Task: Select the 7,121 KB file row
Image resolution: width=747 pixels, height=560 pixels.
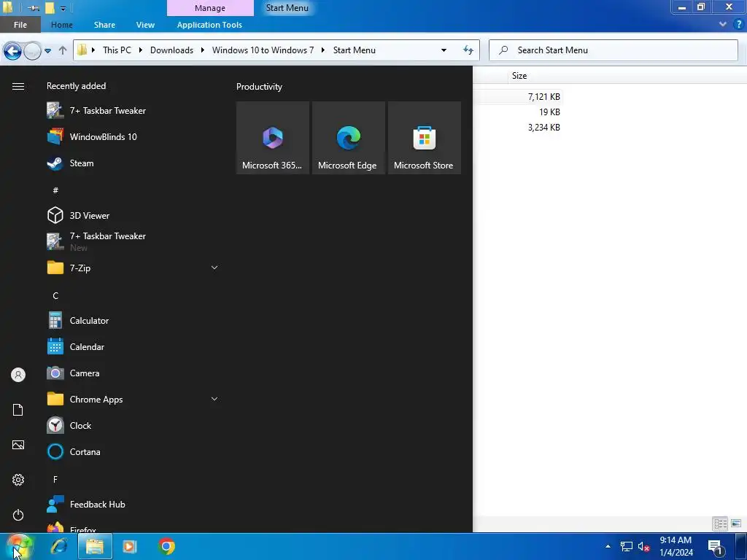Action: [519, 97]
